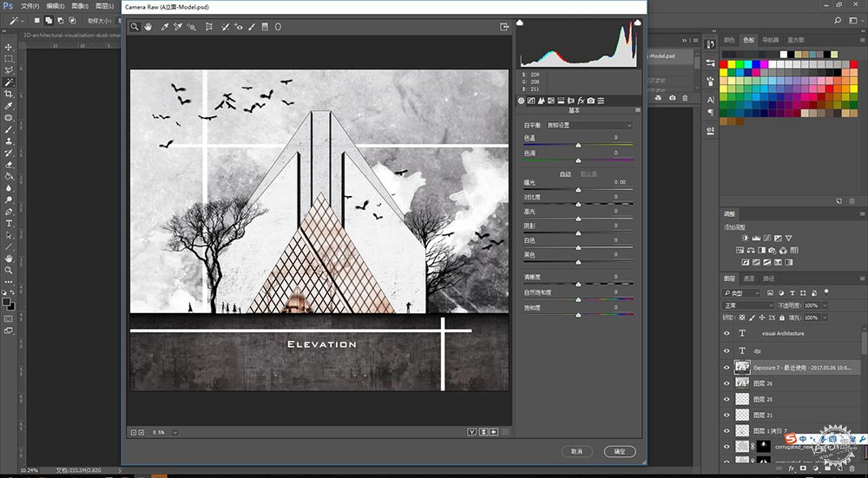Viewport: 868px width, 478px height.
Task: Hide the visual Architecture text layer
Action: point(727,334)
